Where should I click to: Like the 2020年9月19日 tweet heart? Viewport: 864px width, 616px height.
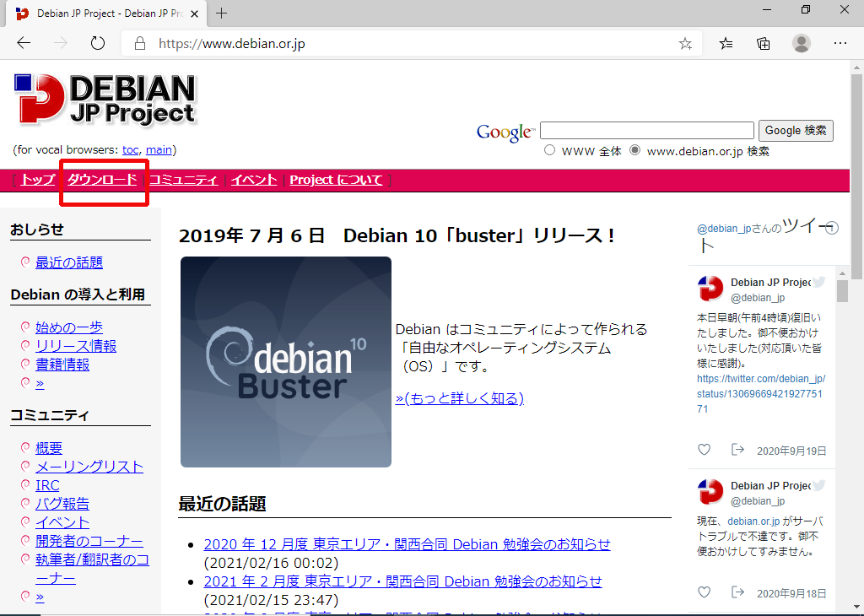coord(704,450)
